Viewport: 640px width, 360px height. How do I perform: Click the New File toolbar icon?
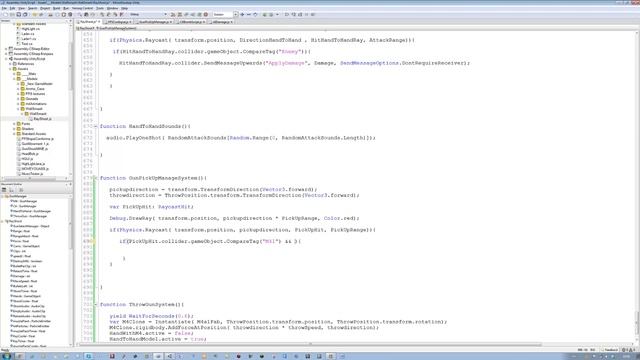[5, 14]
